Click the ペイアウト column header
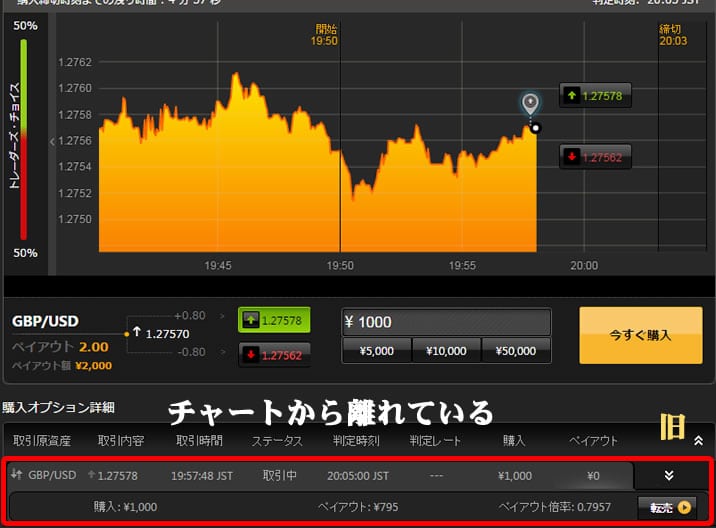Screen dimensions: 716x528 tap(593, 441)
